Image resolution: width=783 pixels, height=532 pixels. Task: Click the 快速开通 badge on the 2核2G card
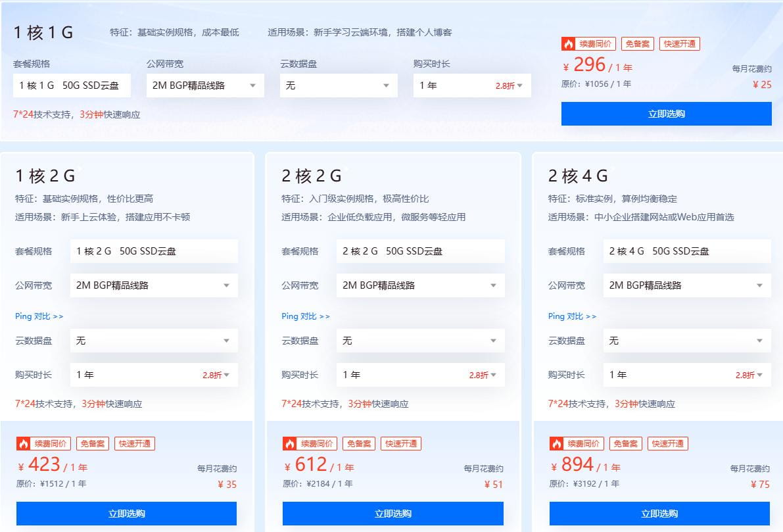click(400, 443)
